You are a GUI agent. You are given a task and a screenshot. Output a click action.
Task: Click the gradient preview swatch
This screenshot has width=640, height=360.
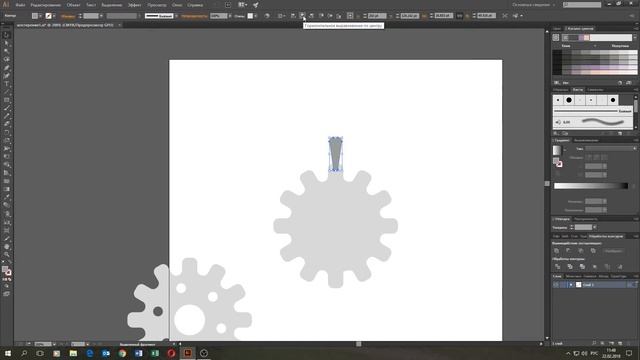pyautogui.click(x=557, y=150)
